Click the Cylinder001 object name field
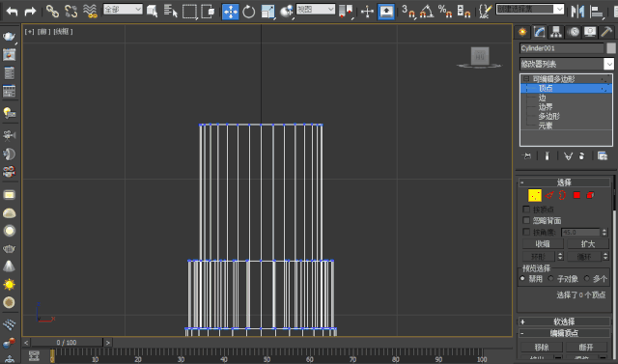The height and width of the screenshot is (364, 618). click(561, 48)
